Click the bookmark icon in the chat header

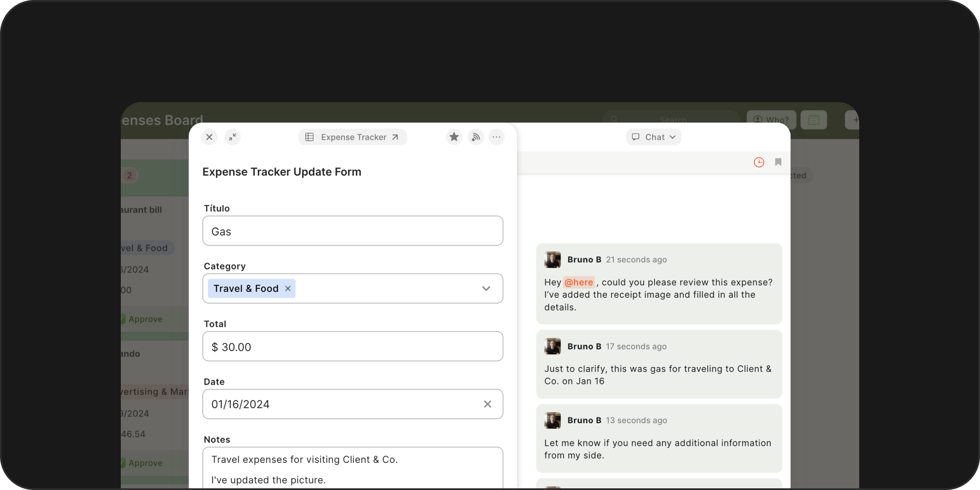click(778, 162)
